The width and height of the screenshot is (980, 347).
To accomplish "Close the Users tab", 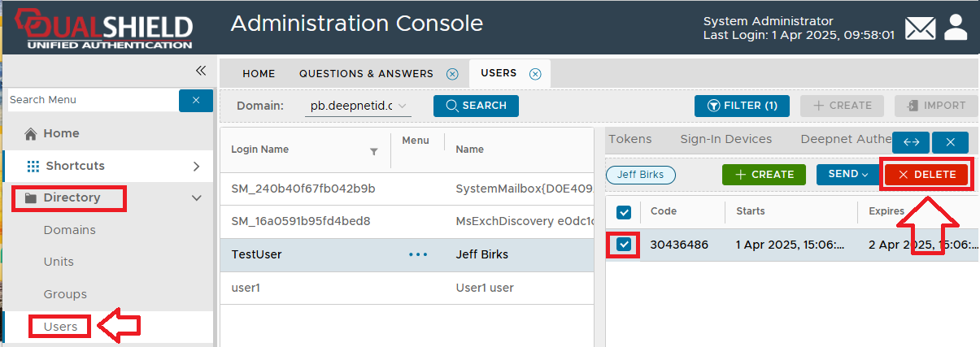I will (x=535, y=74).
